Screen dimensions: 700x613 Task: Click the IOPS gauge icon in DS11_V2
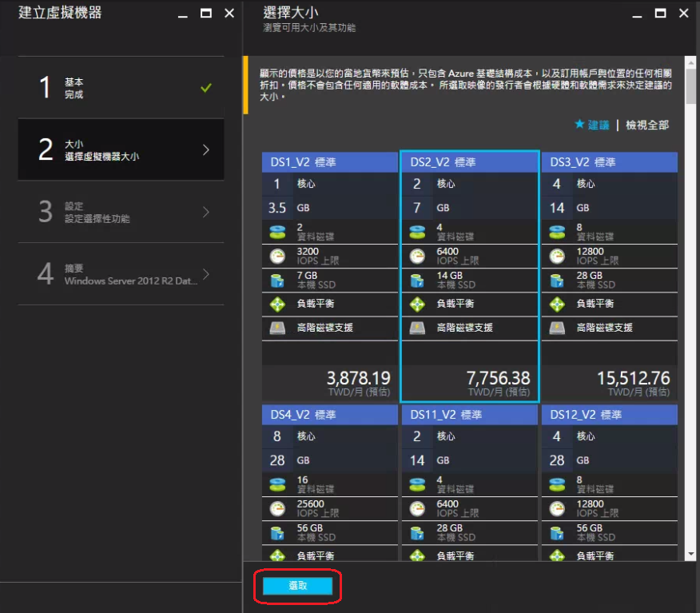417,508
